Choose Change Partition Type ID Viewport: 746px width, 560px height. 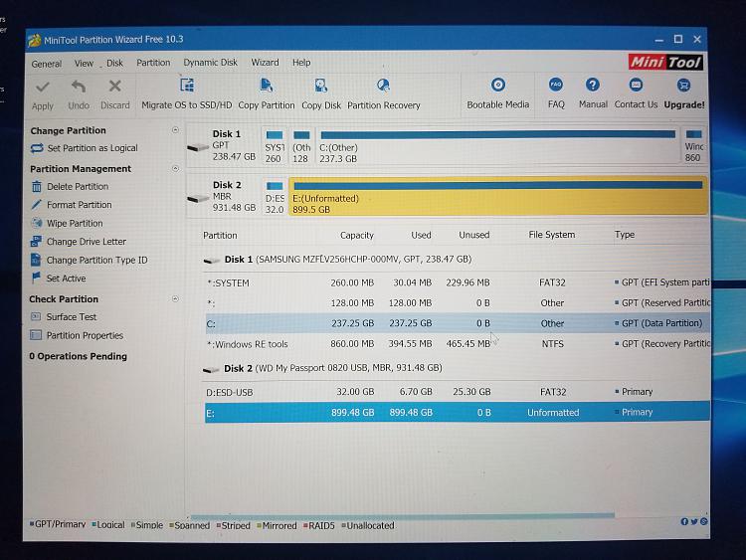(x=89, y=260)
